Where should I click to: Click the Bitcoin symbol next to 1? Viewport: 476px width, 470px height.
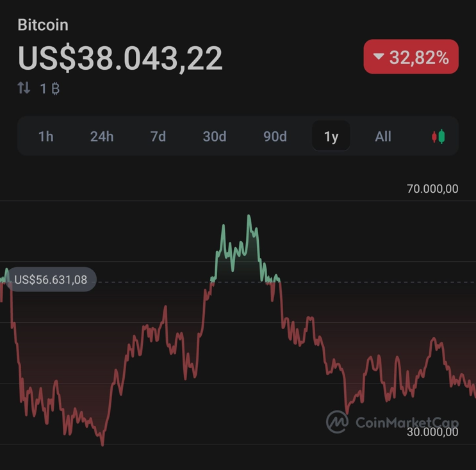click(x=55, y=88)
